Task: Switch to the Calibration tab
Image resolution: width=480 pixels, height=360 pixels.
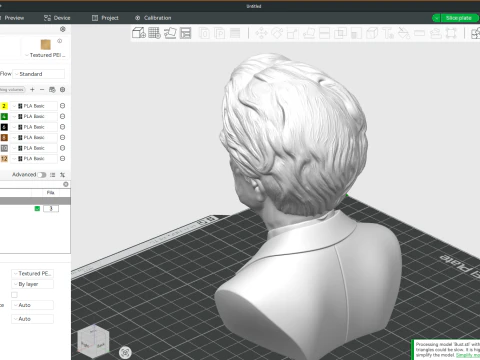Action: (153, 18)
